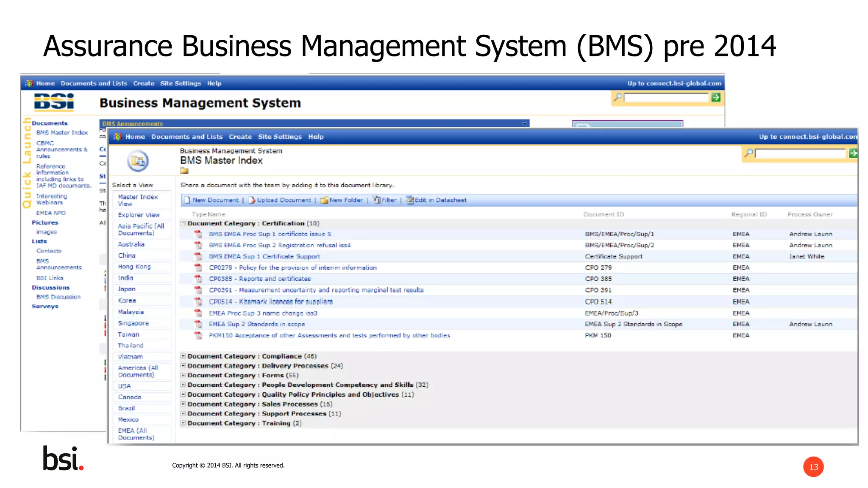Click the New Folder icon
The width and height of the screenshot is (868, 488).
point(324,200)
